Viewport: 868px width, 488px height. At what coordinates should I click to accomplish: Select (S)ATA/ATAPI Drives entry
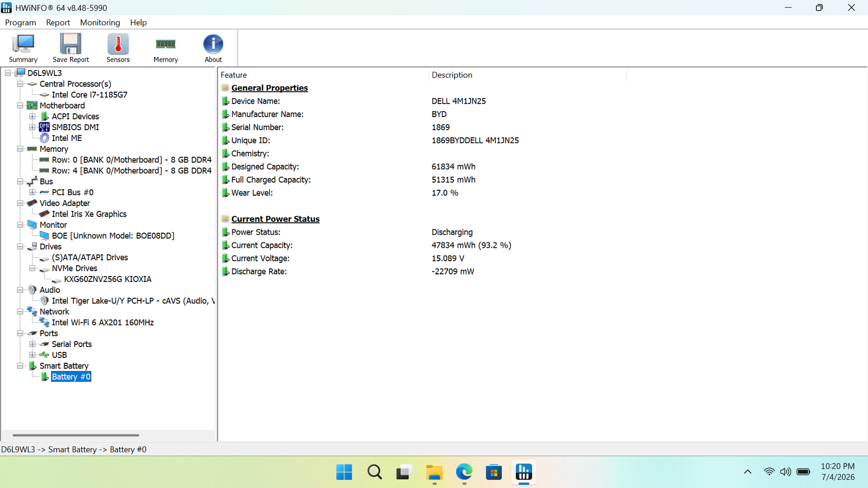(90, 258)
